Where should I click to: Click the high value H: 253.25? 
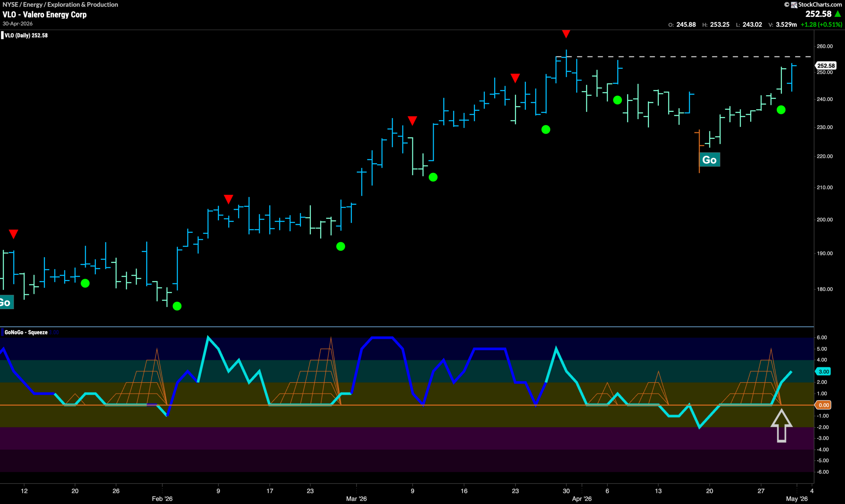click(716, 24)
